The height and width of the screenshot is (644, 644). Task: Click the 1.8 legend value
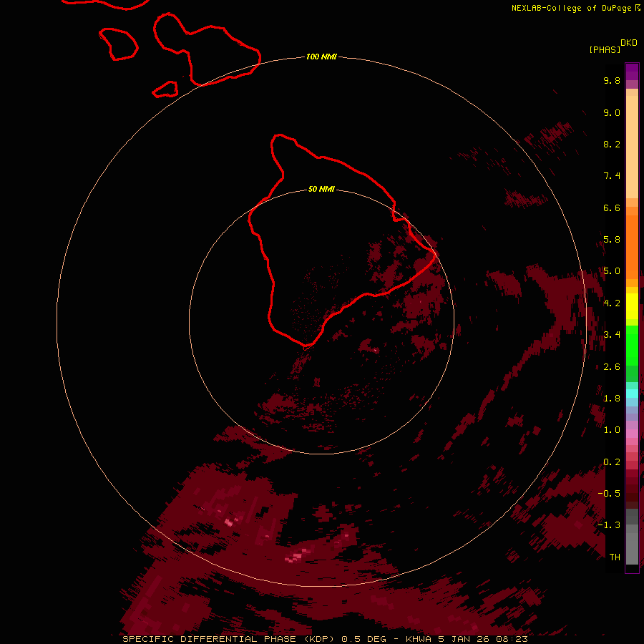click(612, 399)
